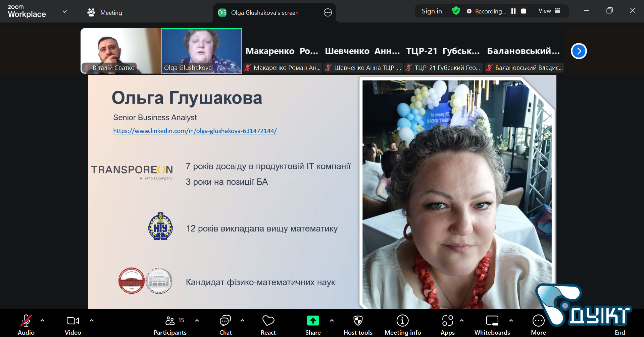Open Host tools shield icon
Viewport: 644px width, 337px height.
click(358, 321)
